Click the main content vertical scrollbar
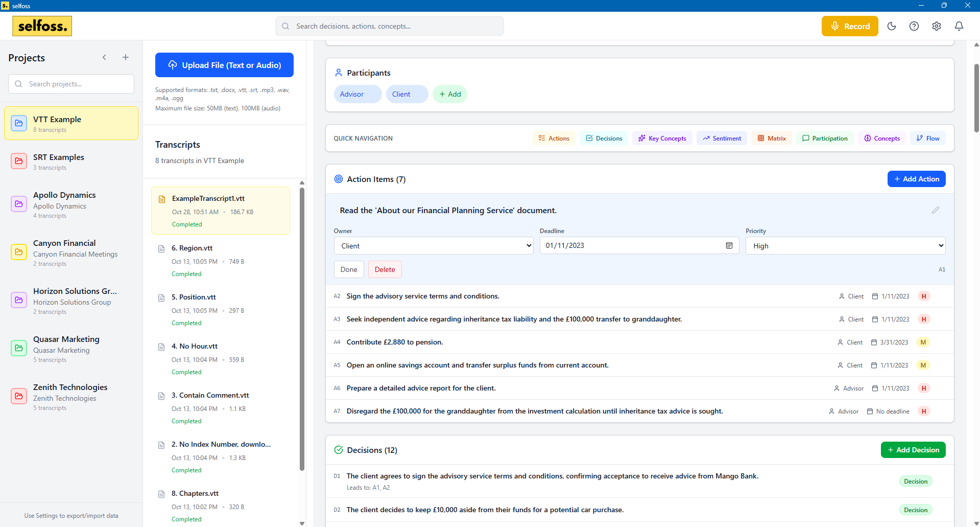 (976, 98)
